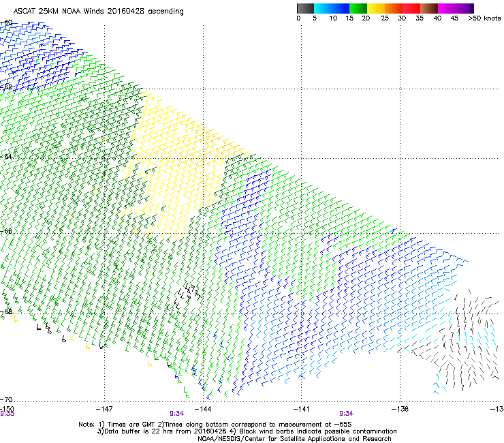Click the '35' label under the color bar
504x443 pixels.
[420, 18]
